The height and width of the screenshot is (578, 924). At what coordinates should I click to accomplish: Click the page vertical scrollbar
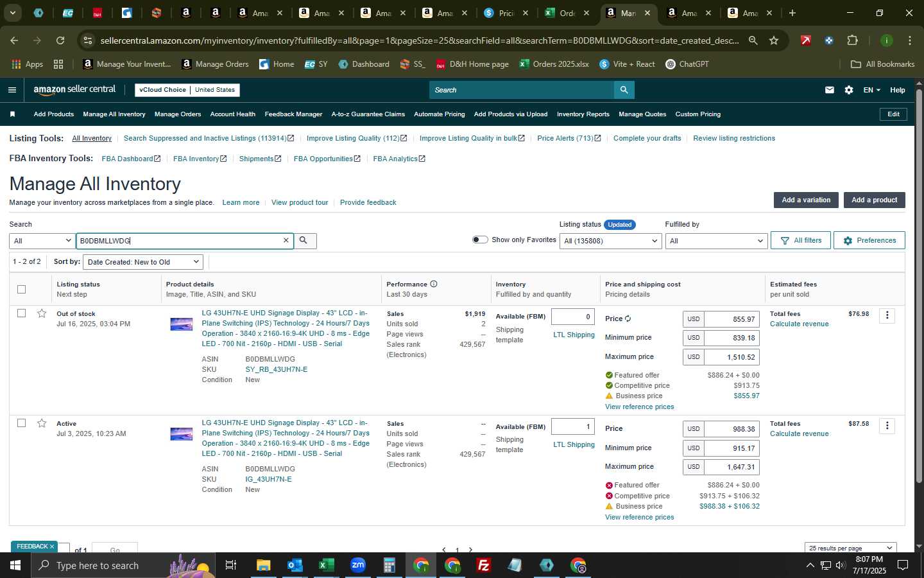(919, 286)
